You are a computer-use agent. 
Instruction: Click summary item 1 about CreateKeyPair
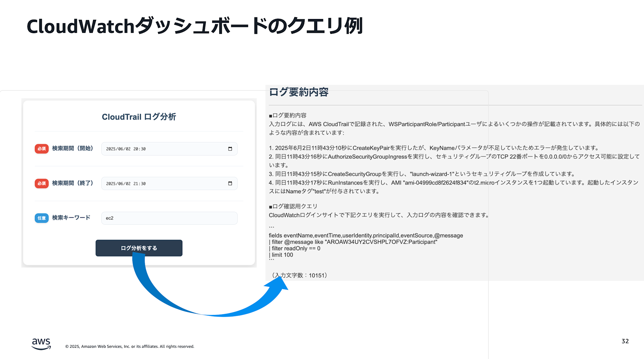[434, 148]
